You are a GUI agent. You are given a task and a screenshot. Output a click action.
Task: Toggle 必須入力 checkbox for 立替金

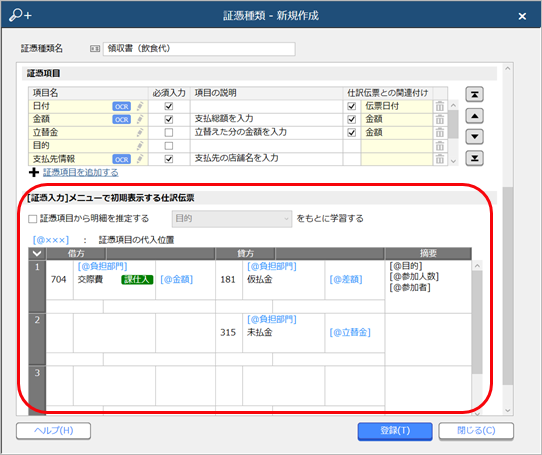pos(169,133)
